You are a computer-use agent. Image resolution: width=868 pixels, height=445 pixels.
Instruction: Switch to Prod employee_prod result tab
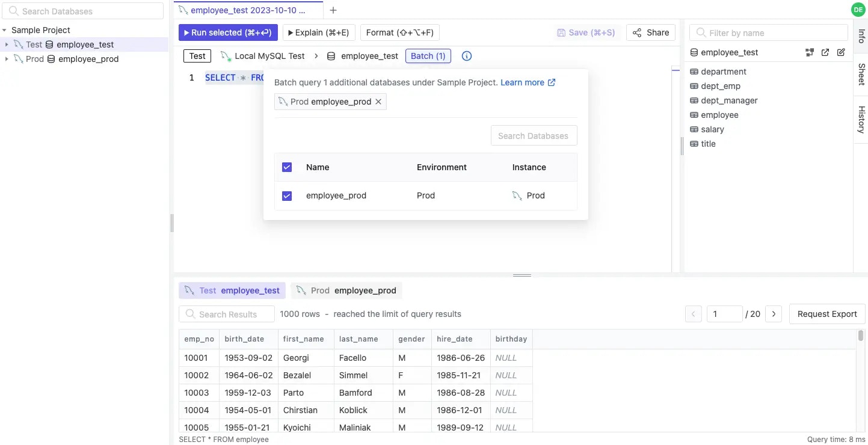tap(346, 290)
